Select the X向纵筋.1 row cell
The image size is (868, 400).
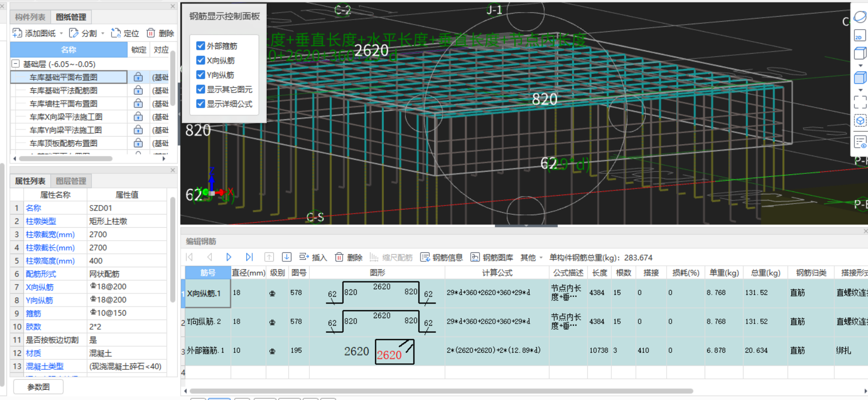click(x=208, y=293)
